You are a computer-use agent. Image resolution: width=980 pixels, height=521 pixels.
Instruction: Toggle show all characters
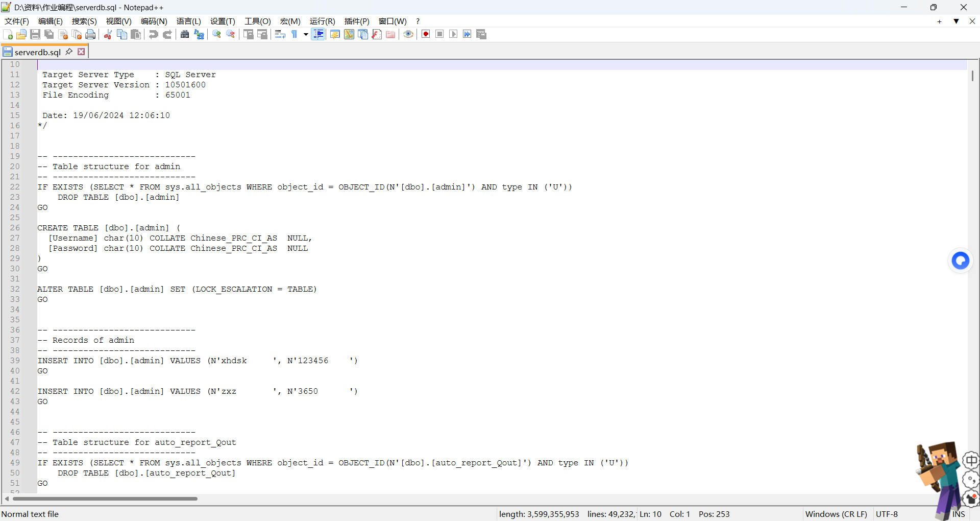tap(295, 34)
